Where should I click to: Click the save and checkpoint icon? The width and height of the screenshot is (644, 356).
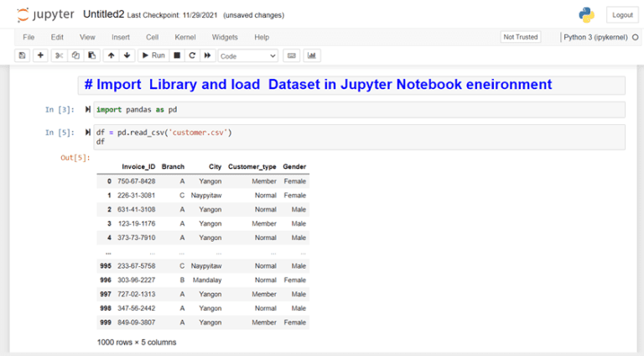[22, 55]
